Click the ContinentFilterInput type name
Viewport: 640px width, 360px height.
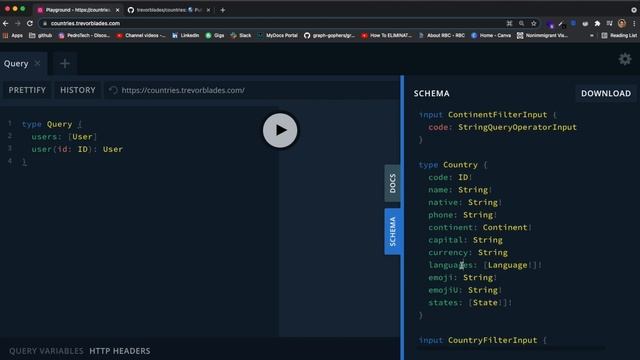[x=497, y=115]
